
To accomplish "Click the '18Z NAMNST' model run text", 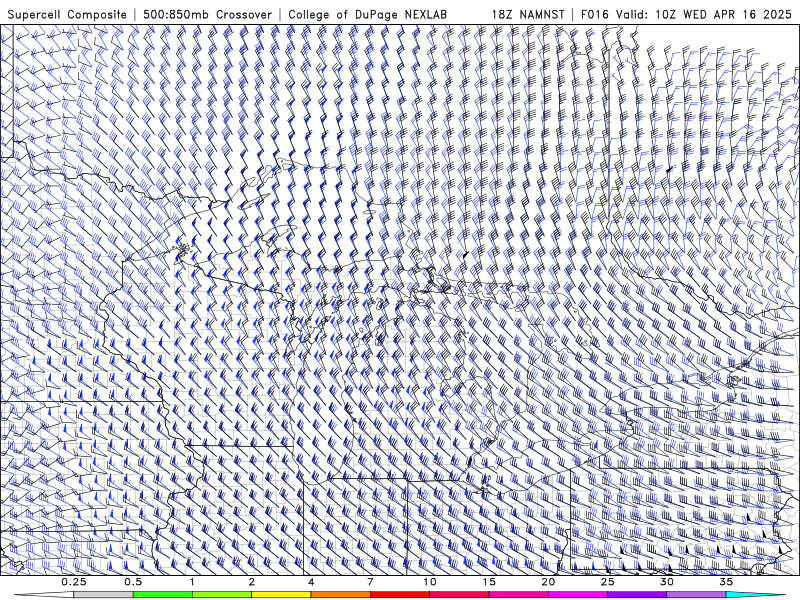I will click(x=528, y=14).
